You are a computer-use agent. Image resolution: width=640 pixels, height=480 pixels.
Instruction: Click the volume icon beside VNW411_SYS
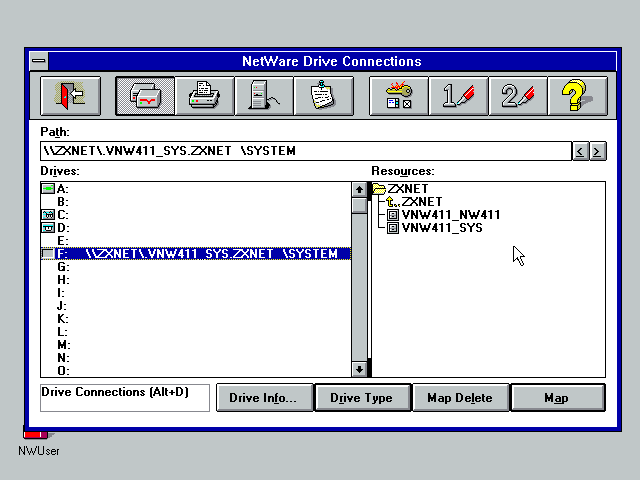tap(393, 228)
